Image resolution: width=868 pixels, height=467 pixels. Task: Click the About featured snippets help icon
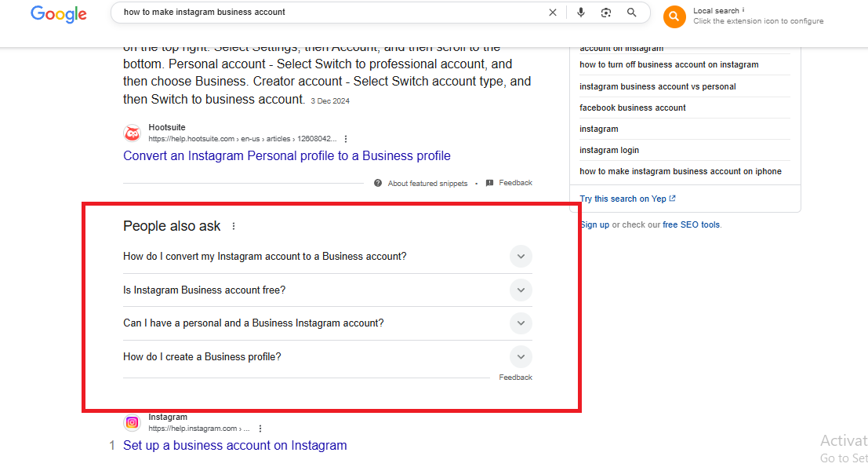[x=377, y=183]
